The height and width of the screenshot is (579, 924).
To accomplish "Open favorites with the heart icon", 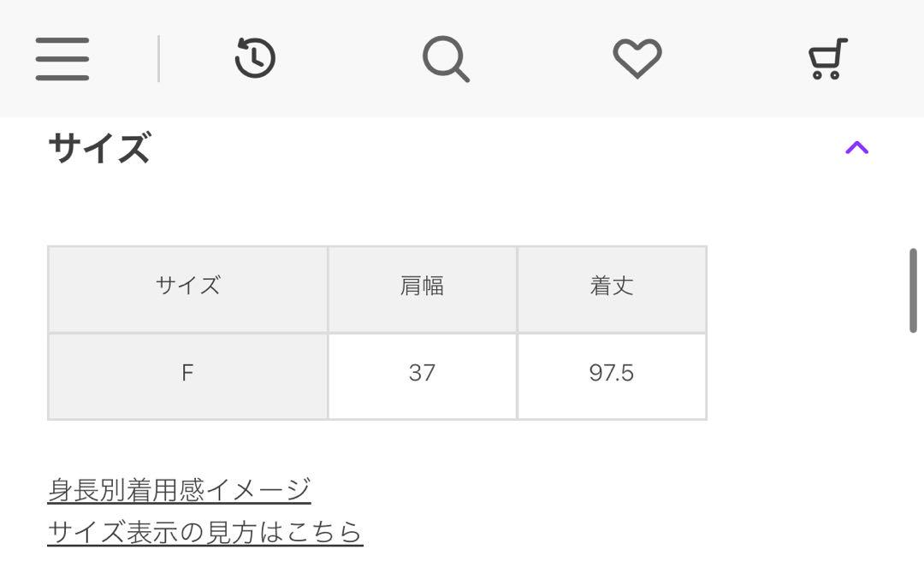I will coord(637,59).
